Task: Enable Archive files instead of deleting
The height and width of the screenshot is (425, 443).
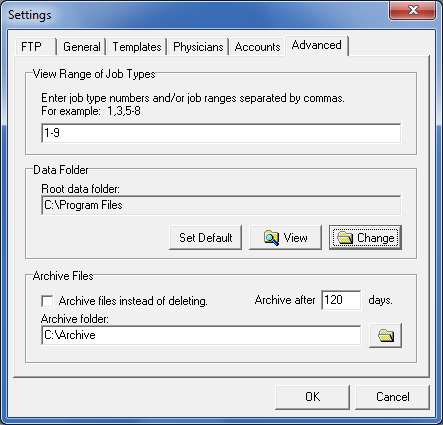Action: click(x=47, y=301)
